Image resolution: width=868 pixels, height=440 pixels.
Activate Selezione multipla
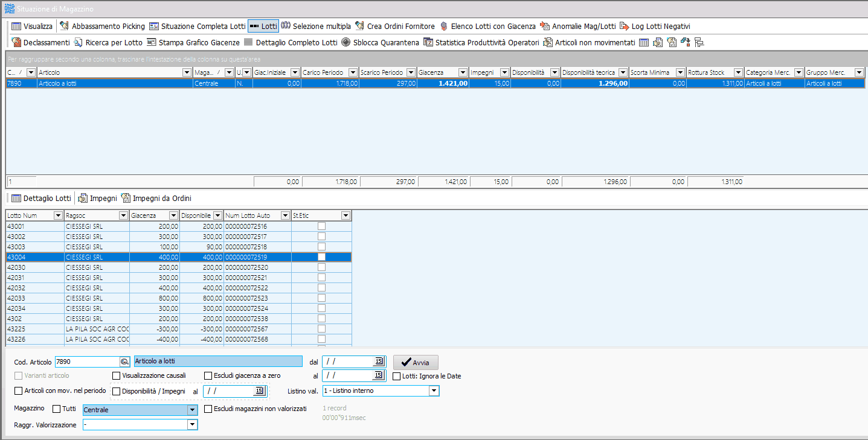tap(316, 27)
